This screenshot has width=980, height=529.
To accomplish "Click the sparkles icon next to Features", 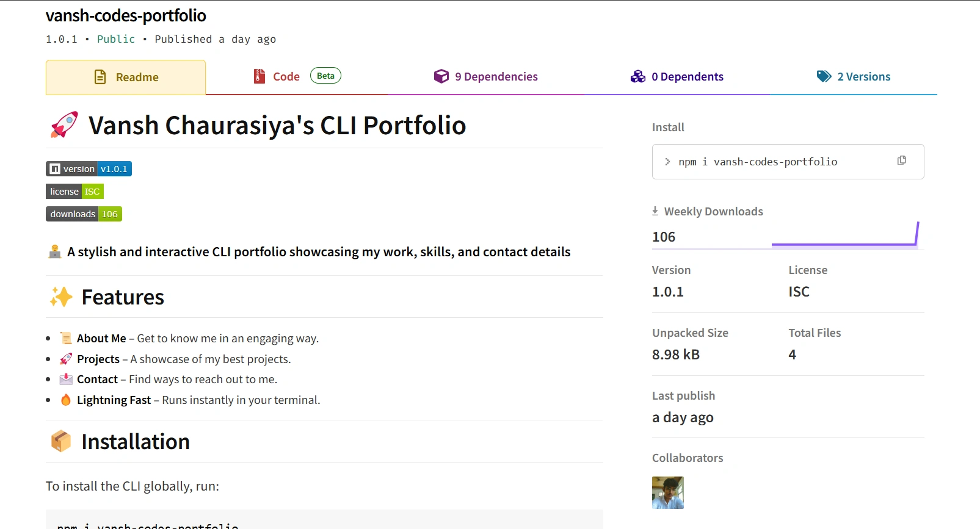I will coord(60,297).
